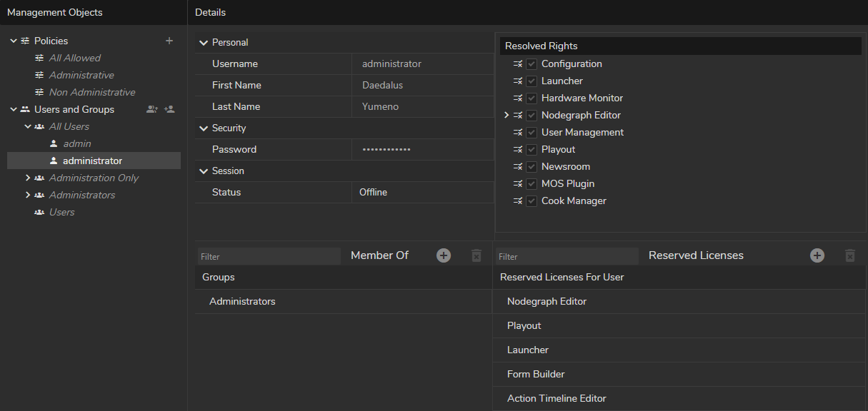868x411 pixels.
Task: Click the Member Of filter field
Action: point(269,256)
